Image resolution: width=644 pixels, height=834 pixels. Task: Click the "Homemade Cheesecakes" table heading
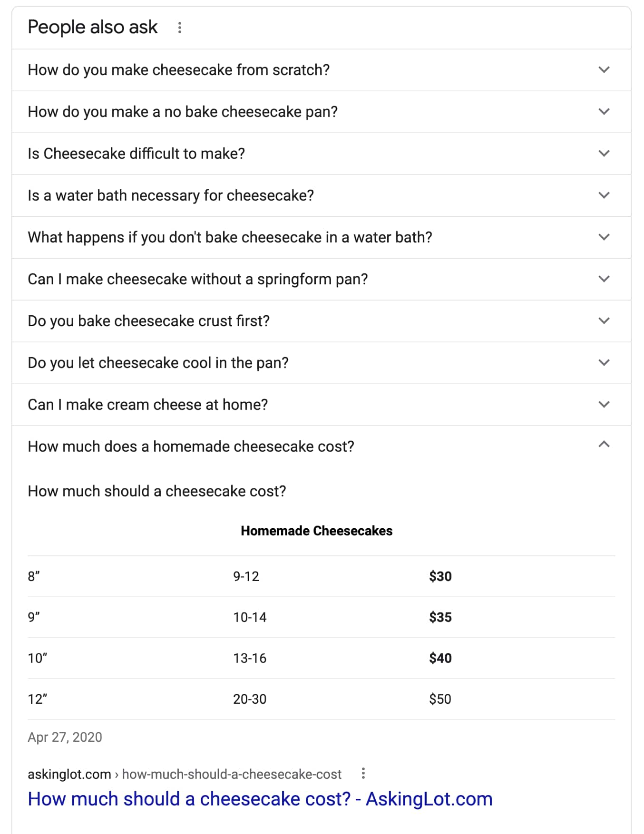tap(316, 531)
